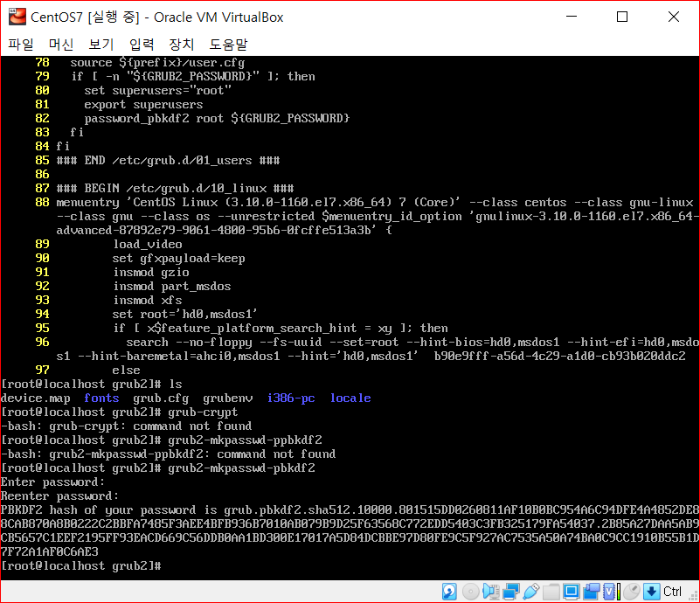Click the window title 'CentOS7 [실행 중]'
The height and width of the screenshot is (603, 700).
coord(85,17)
